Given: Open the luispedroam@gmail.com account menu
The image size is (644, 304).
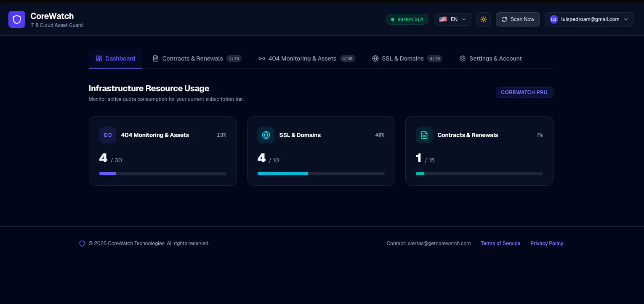Looking at the screenshot, I should point(589,19).
